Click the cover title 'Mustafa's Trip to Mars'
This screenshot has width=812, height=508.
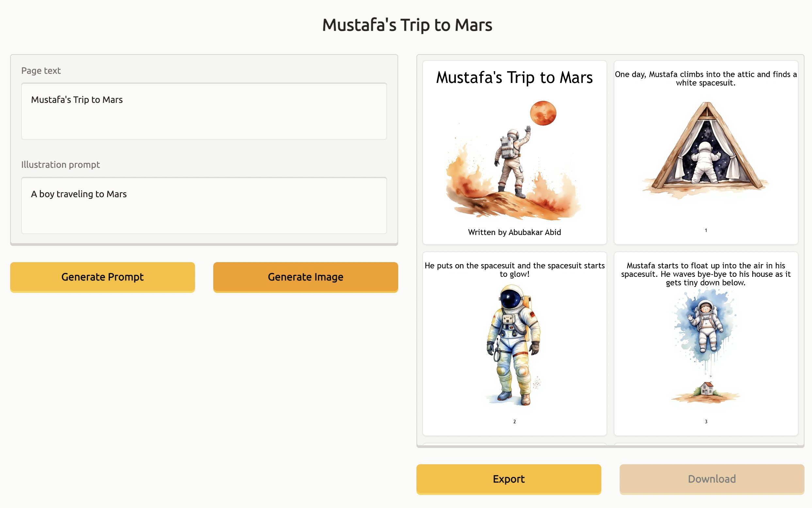pos(514,78)
